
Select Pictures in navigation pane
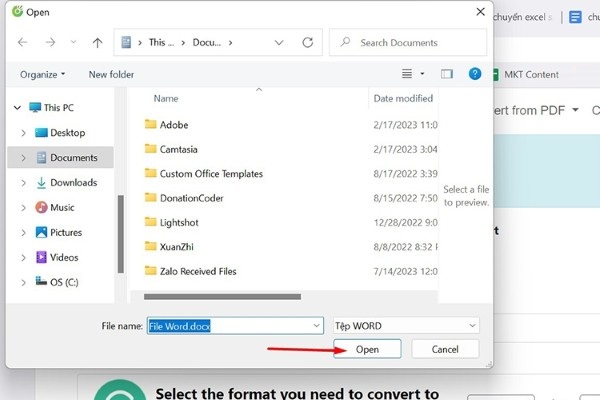[59, 232]
